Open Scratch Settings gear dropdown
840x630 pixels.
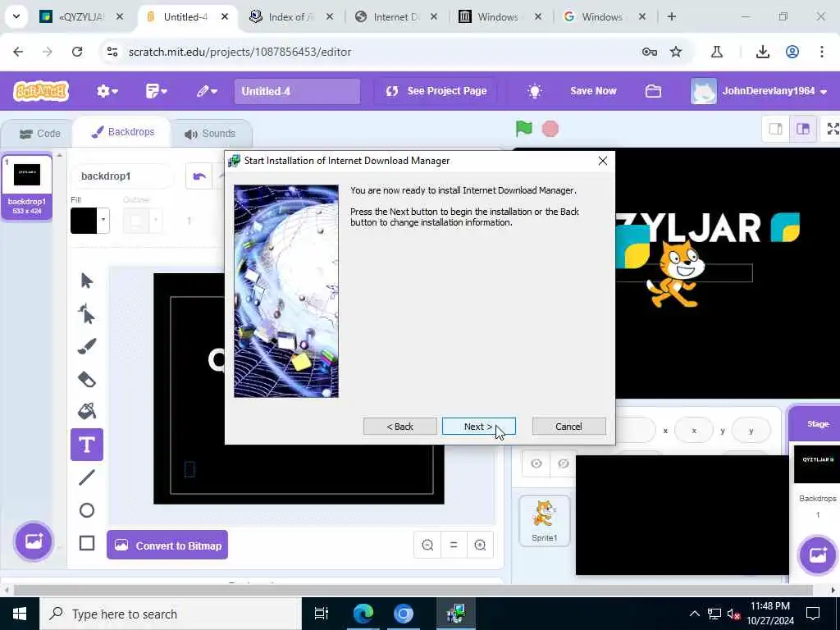107,91
